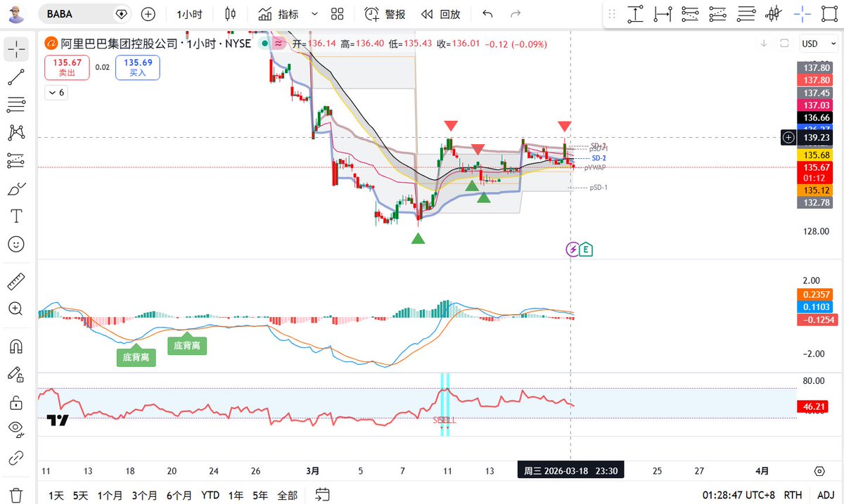Remove objects with the trash icon
844x504 pixels.
click(x=16, y=494)
